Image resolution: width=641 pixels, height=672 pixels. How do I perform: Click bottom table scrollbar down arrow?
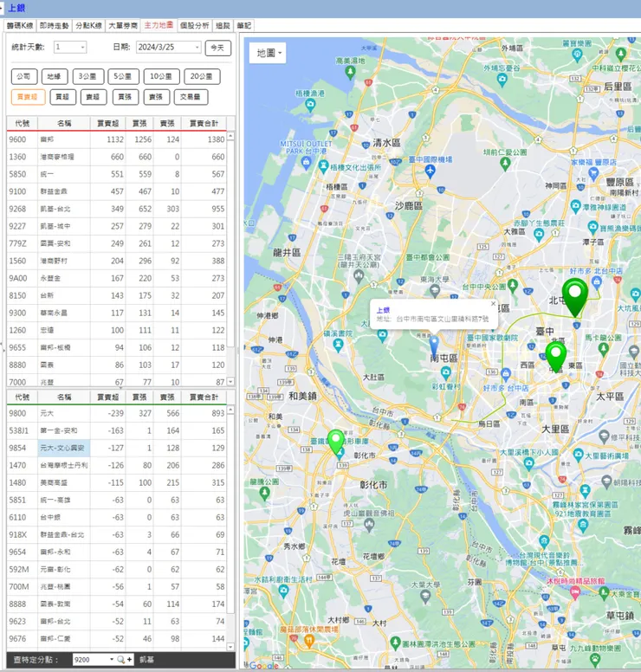point(230,647)
